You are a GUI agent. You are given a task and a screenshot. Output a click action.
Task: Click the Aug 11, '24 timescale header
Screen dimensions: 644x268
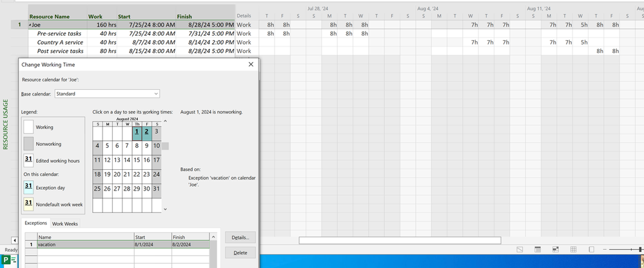pos(538,8)
